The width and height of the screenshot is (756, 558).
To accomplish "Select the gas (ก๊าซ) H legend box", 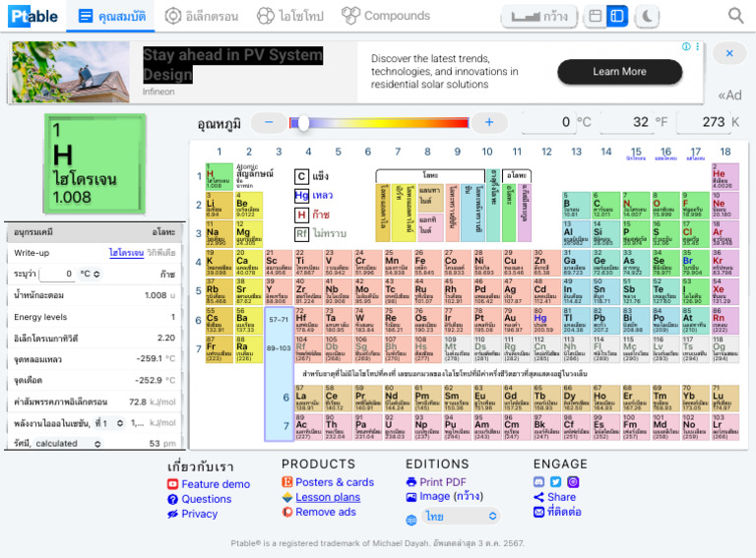I will pyautogui.click(x=301, y=215).
